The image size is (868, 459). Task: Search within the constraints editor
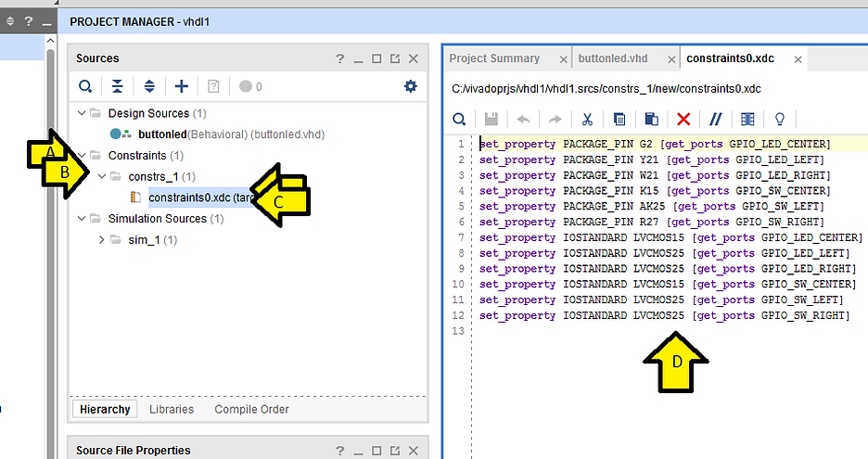[x=459, y=119]
